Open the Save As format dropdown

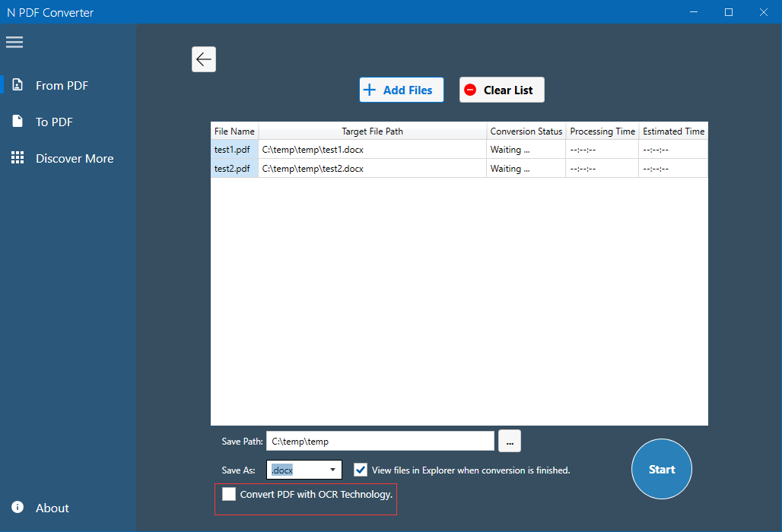click(x=332, y=470)
